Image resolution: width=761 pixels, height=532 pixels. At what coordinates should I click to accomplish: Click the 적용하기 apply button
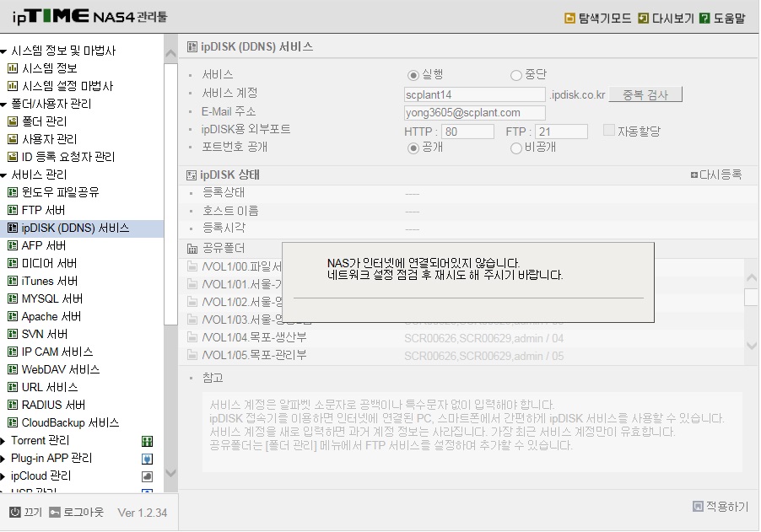pyautogui.click(x=721, y=507)
